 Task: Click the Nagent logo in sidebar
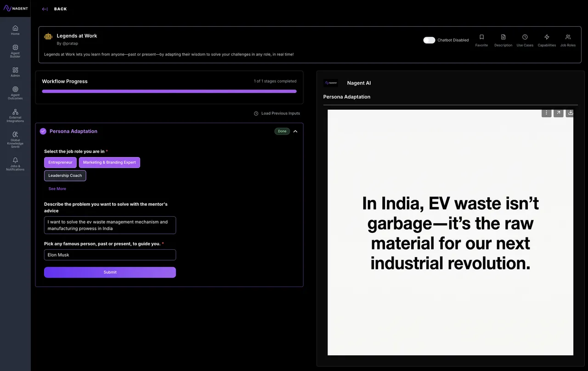(x=16, y=8)
